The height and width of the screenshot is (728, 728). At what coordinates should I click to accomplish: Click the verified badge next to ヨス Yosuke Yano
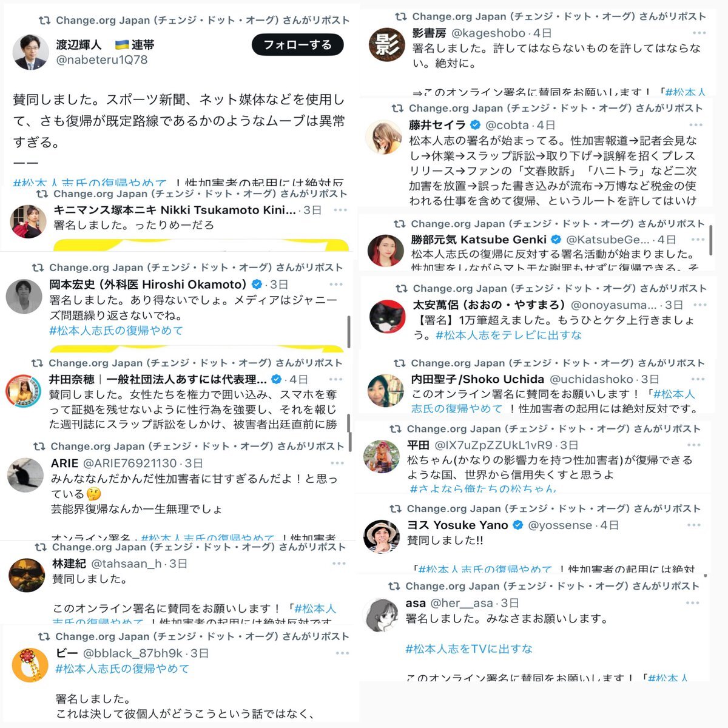click(518, 525)
